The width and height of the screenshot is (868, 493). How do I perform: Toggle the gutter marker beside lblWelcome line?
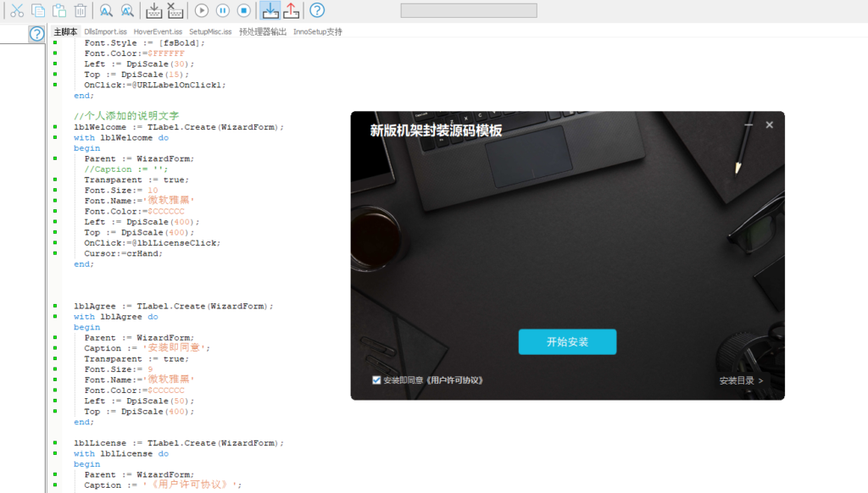click(x=57, y=127)
